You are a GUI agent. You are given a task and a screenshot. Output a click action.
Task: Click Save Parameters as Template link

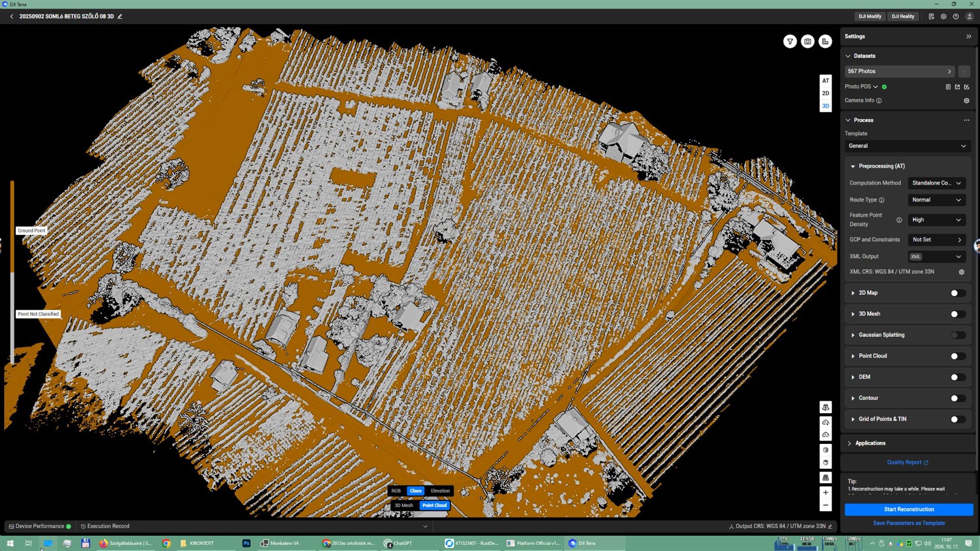[909, 523]
